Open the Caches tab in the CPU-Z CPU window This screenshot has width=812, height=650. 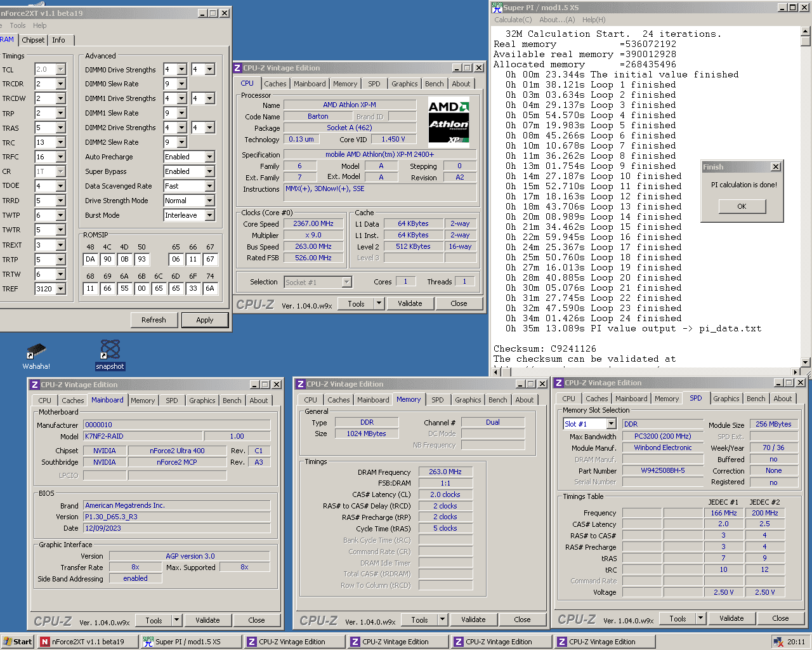pos(275,84)
